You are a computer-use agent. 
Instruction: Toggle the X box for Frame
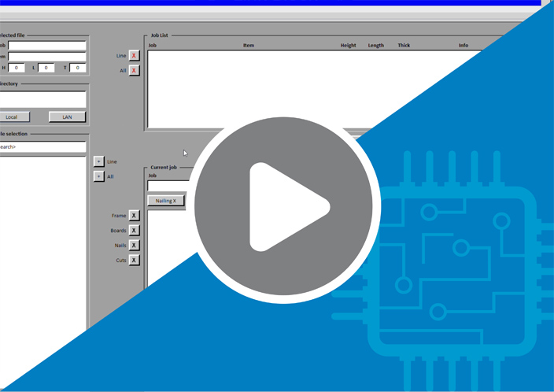[134, 216]
